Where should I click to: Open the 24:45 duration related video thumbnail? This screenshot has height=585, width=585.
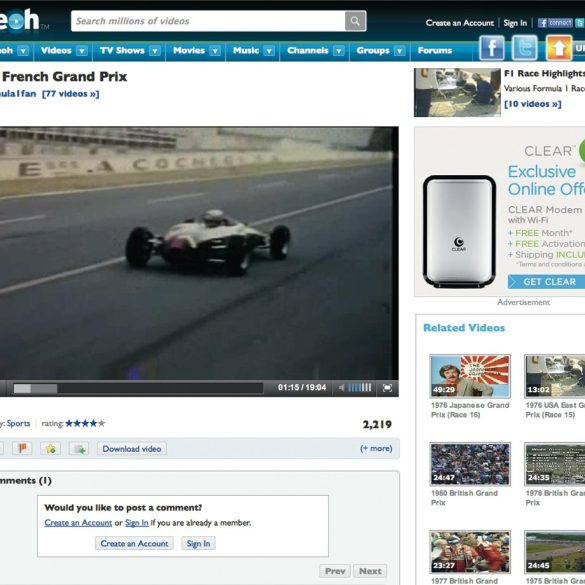pos(554,552)
